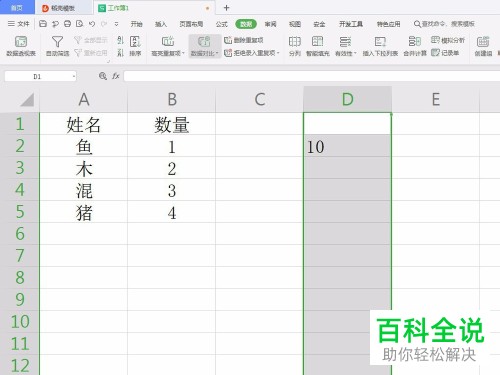This screenshot has width=500, height=375.
Task: Open 分列 text-to-columns tool
Action: point(295,46)
